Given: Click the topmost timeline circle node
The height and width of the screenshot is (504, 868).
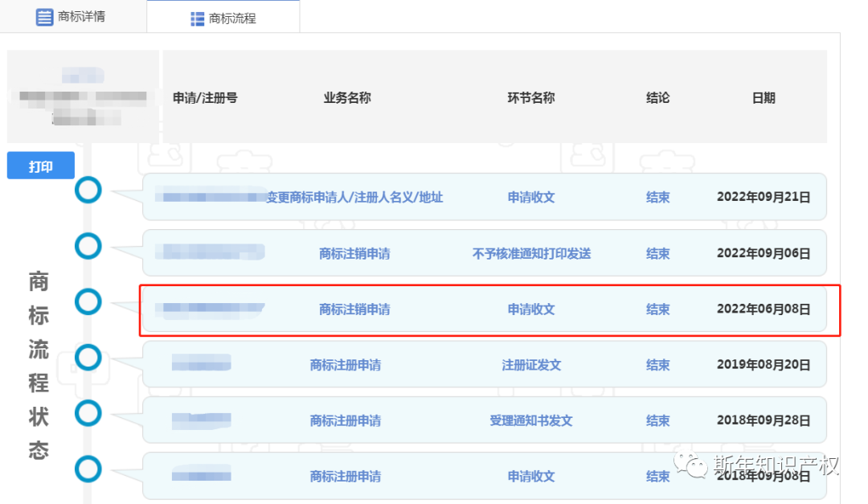Looking at the screenshot, I should [x=88, y=191].
